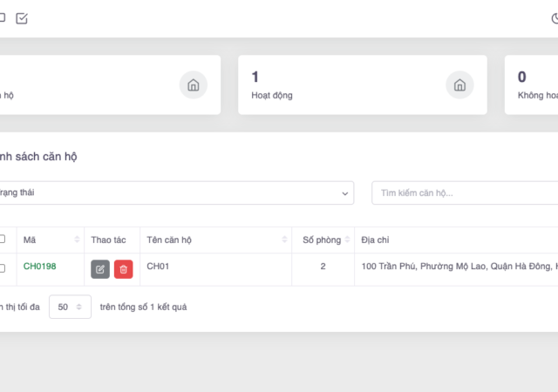This screenshot has width=558, height=392.
Task: Click the edit icon for apartment CH0198
Action: tap(100, 269)
